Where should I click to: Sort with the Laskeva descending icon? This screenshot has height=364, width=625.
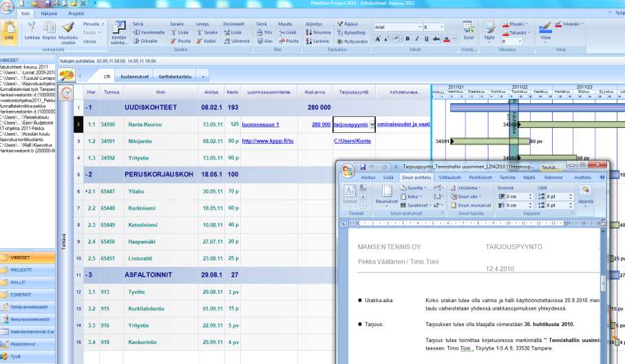point(317,41)
